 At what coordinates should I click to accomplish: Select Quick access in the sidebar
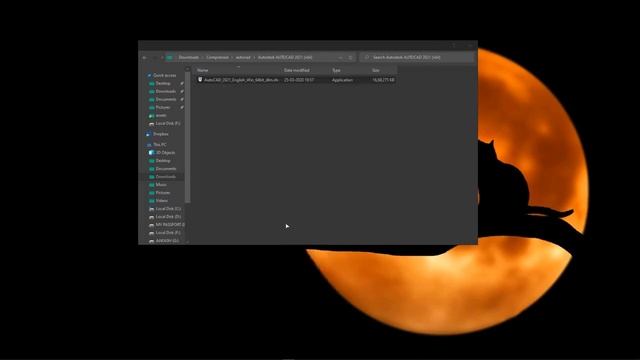pyautogui.click(x=164, y=76)
